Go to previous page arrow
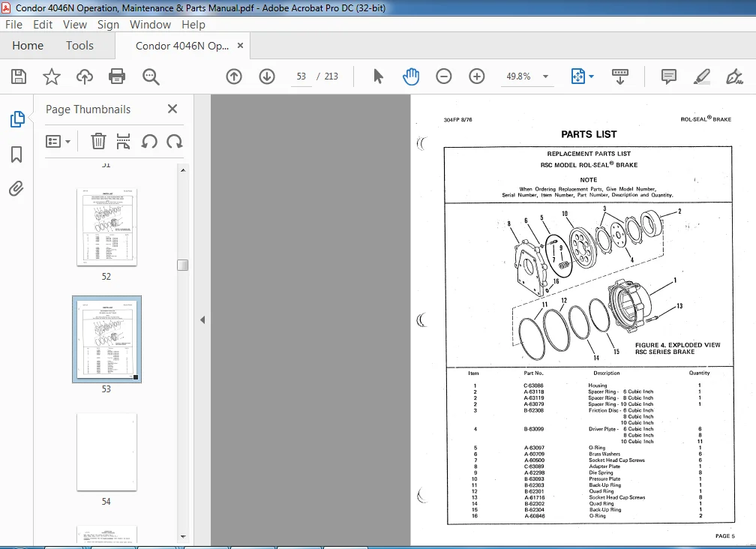The image size is (756, 549). tap(234, 76)
